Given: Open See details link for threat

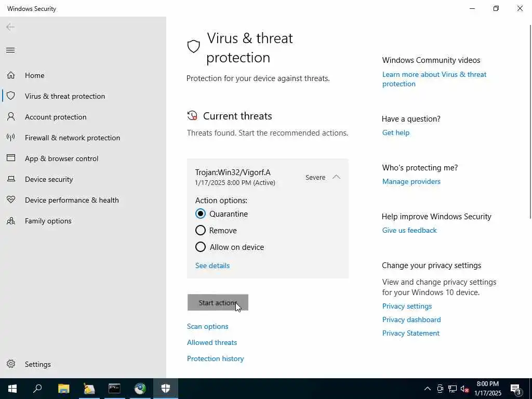Looking at the screenshot, I should point(212,265).
